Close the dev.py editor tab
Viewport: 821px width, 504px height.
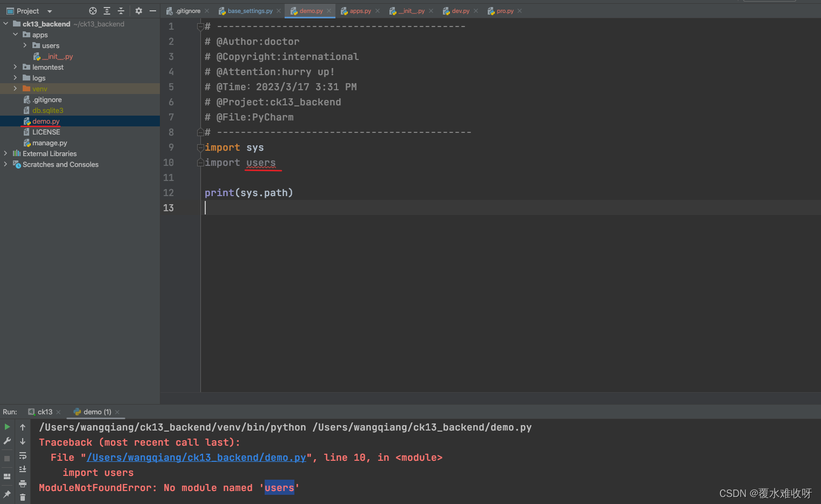pyautogui.click(x=476, y=11)
